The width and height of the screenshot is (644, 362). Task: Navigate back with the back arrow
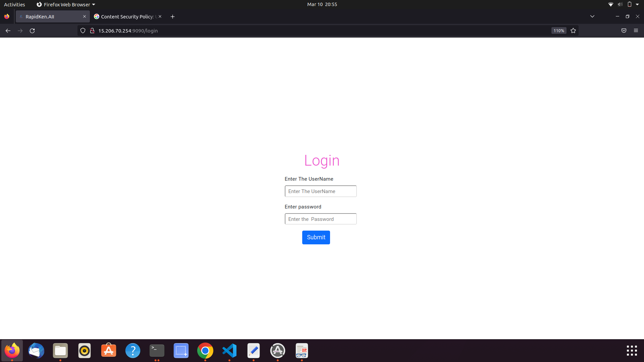[x=8, y=31]
